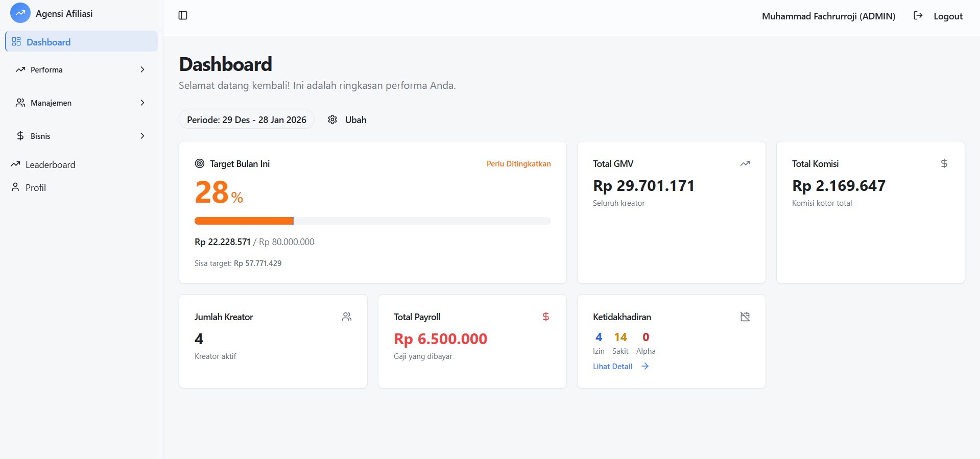Image resolution: width=980 pixels, height=459 pixels.
Task: Click the calendar icon in Ketidakhadiran card
Action: (x=745, y=317)
